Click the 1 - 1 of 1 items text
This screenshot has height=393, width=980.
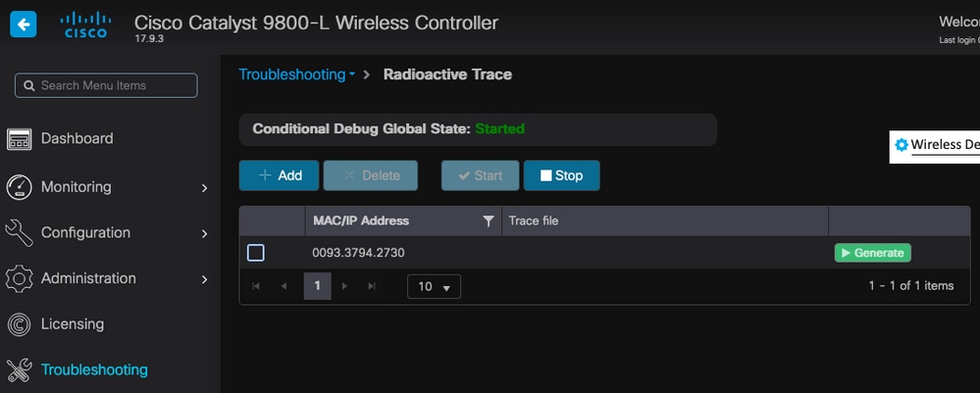tap(911, 285)
